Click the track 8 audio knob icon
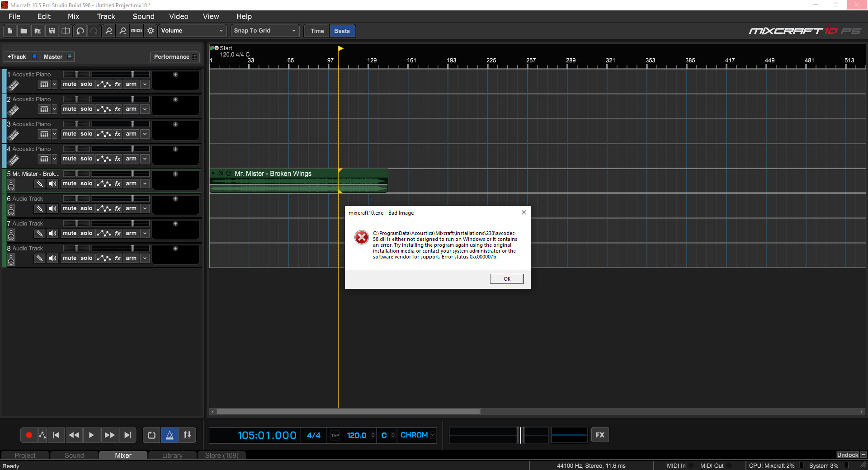This screenshot has height=470, width=868. [11, 259]
